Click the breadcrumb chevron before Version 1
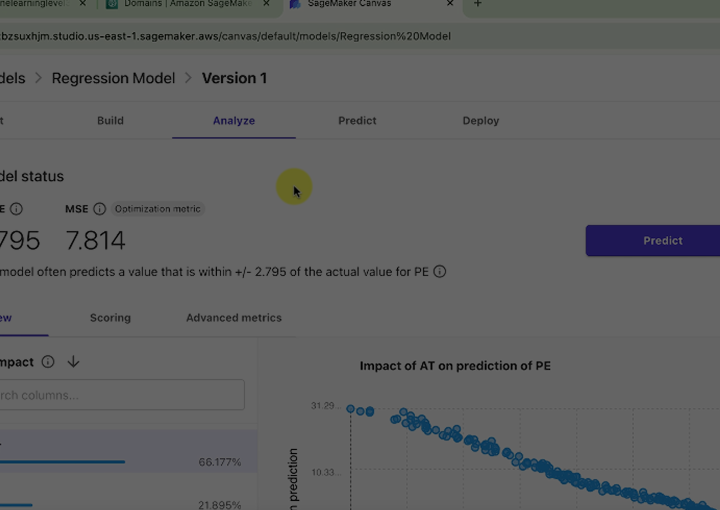The height and width of the screenshot is (510, 720). 188,78
